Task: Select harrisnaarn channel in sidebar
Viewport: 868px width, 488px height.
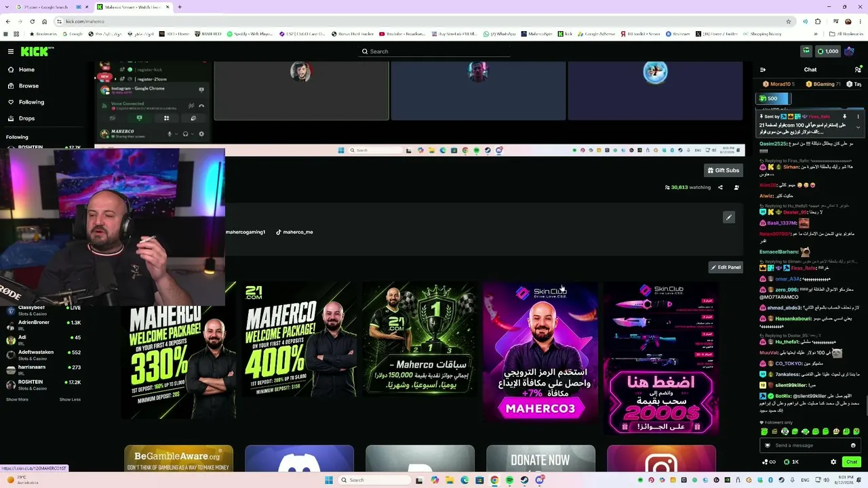Action: (44, 370)
